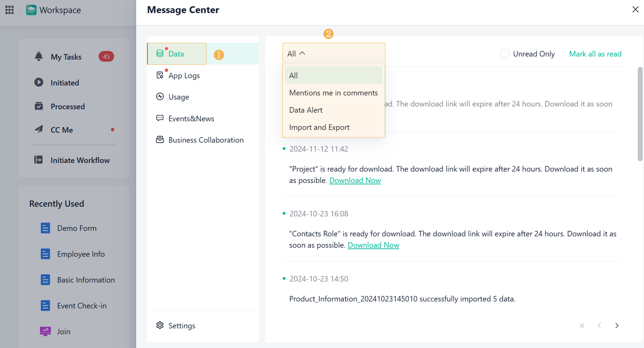
Task: Select the Data Alert filter option
Action: click(x=333, y=110)
